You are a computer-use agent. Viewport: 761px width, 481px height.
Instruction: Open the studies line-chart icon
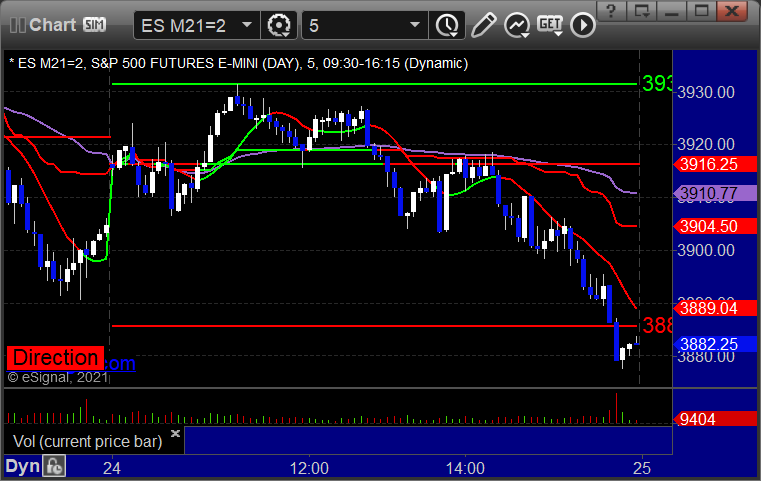[x=516, y=25]
